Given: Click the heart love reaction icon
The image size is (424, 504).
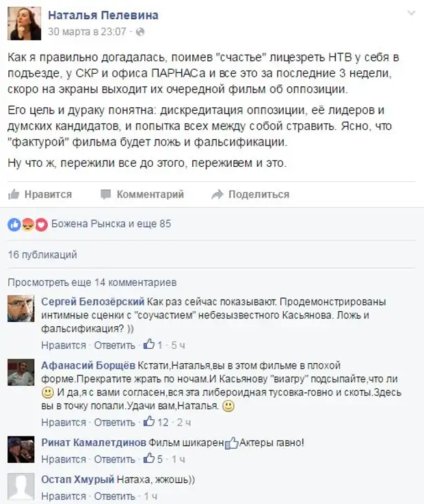Looking at the screenshot, I should tap(42, 225).
